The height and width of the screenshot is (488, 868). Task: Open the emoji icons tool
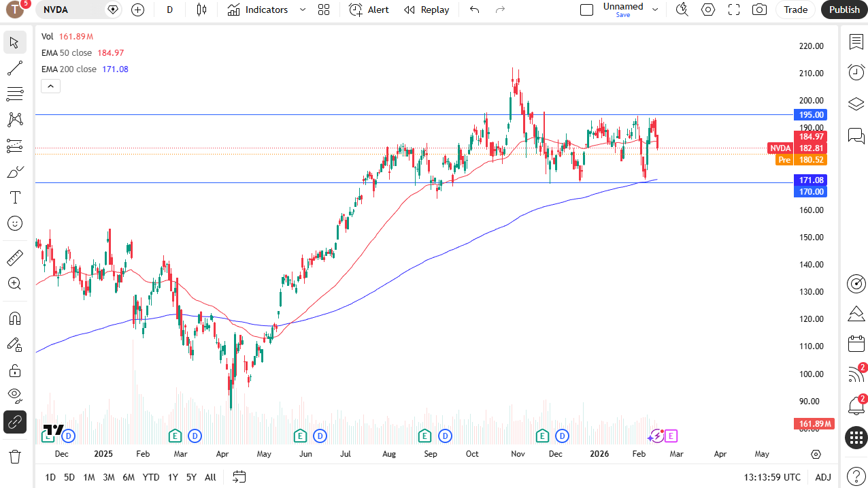click(15, 223)
